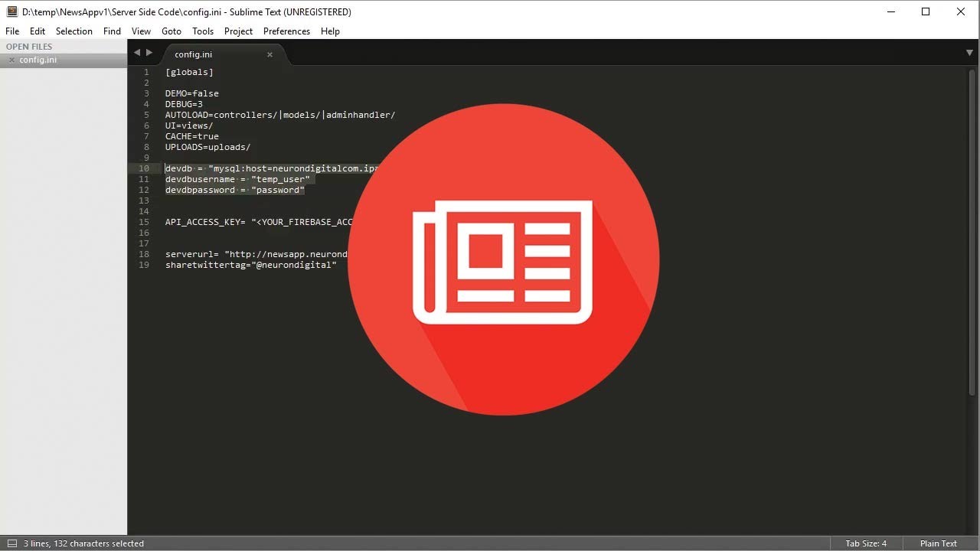Open the Edit menu
Viewport: 980px width, 551px height.
click(38, 31)
